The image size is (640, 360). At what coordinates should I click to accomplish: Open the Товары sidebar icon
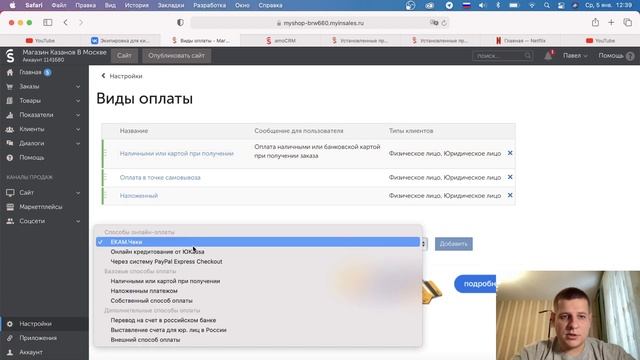pyautogui.click(x=10, y=101)
